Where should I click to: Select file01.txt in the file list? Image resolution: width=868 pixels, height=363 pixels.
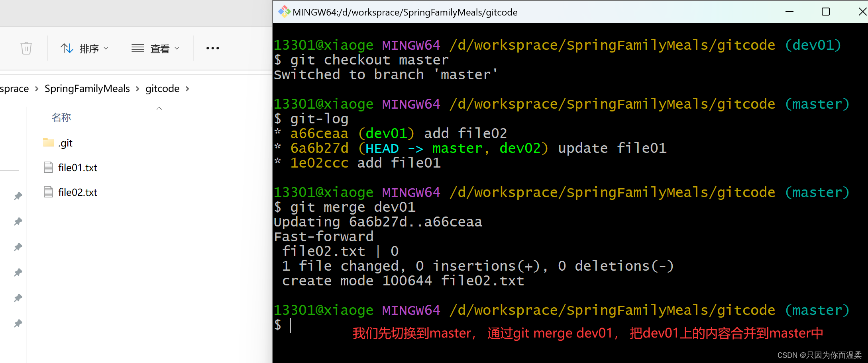point(71,168)
